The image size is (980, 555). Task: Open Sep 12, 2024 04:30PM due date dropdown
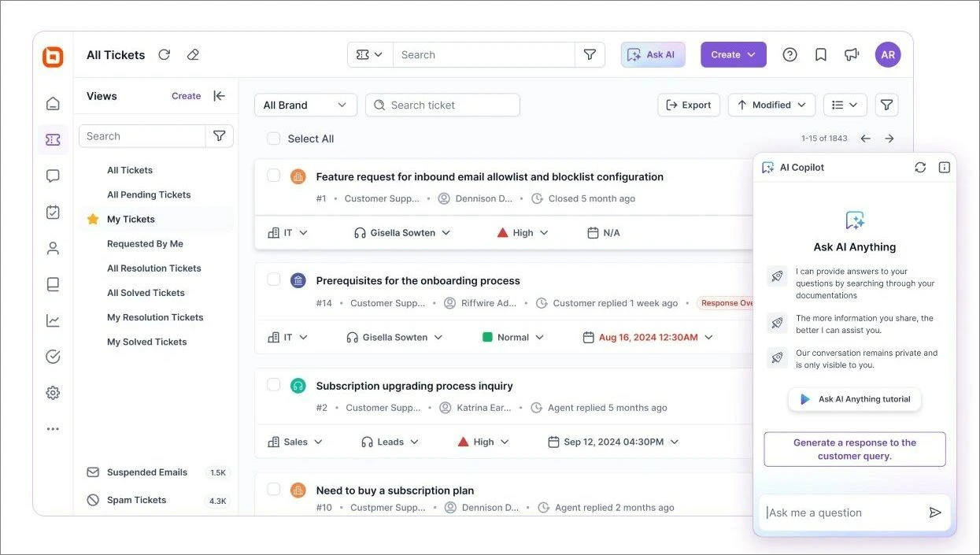pyautogui.click(x=613, y=442)
